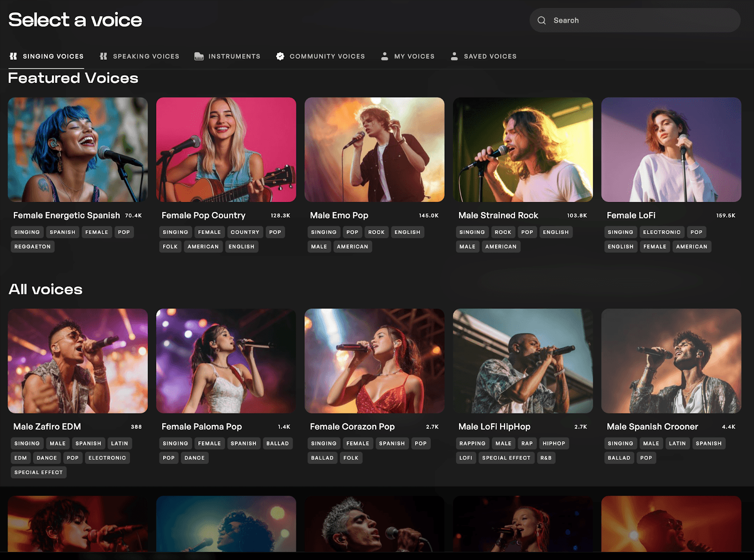Select the Male Zafiro EDM voice
754x560 pixels.
[77, 361]
